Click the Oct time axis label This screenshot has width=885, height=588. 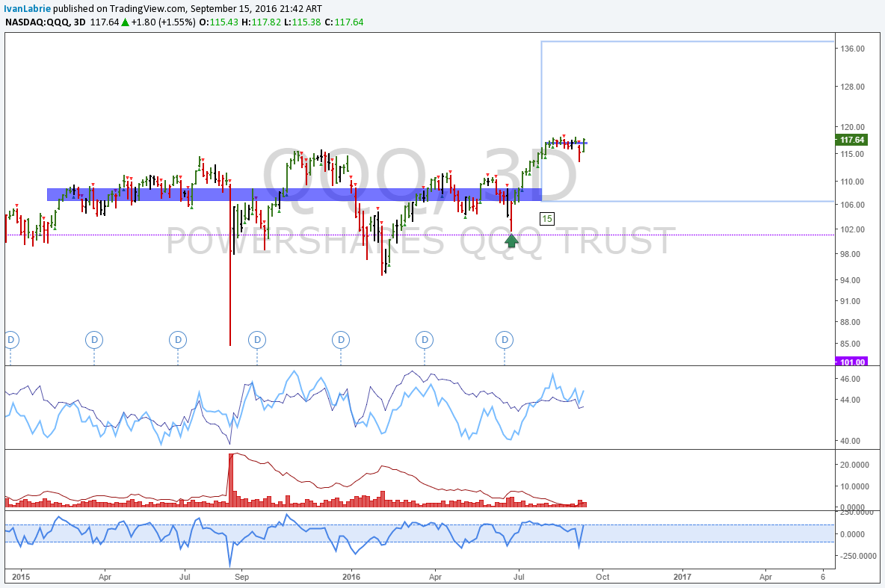pos(602,577)
